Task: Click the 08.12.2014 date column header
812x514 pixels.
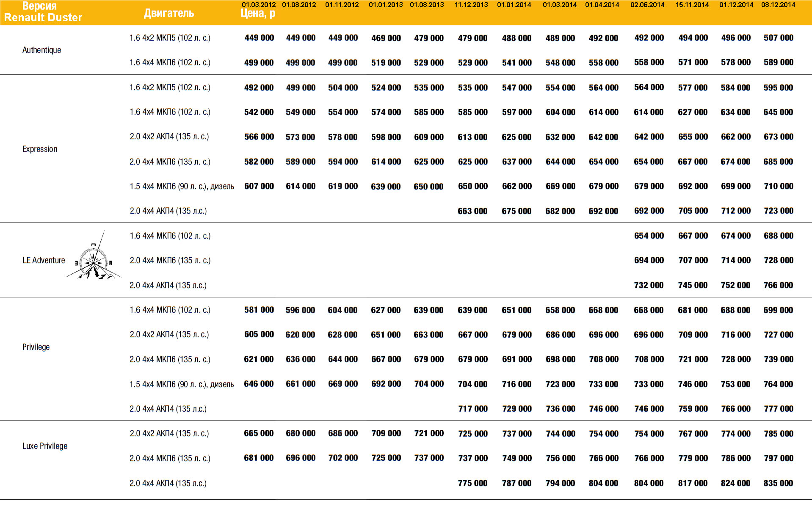Action: pyautogui.click(x=778, y=5)
